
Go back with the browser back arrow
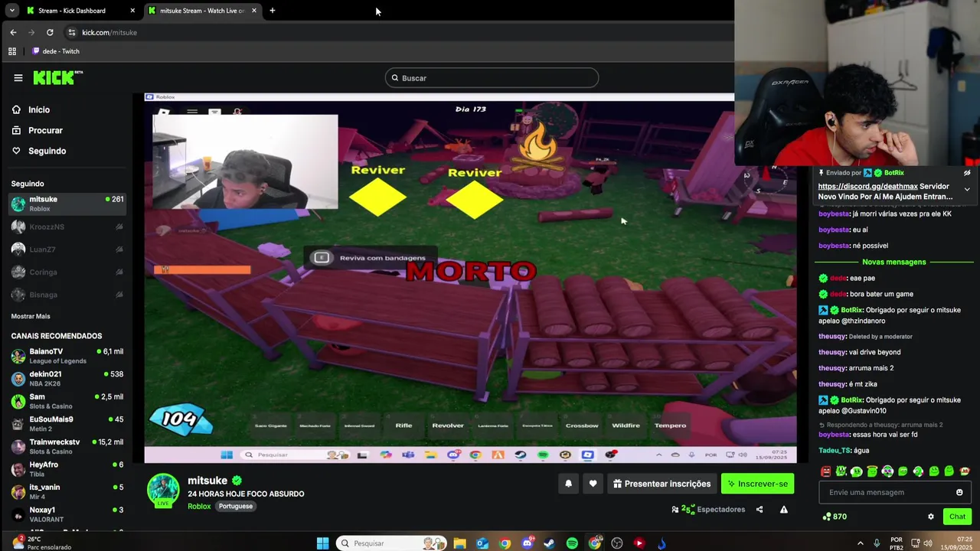[x=13, y=32]
